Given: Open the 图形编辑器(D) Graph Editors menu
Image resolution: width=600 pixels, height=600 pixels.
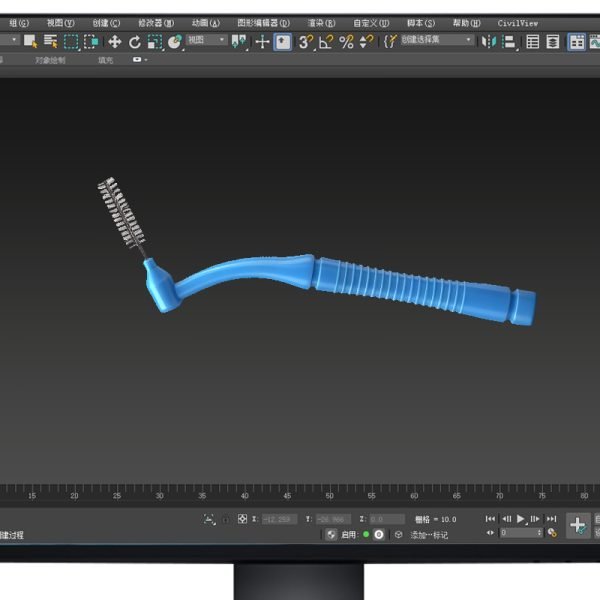Looking at the screenshot, I should click(x=264, y=23).
